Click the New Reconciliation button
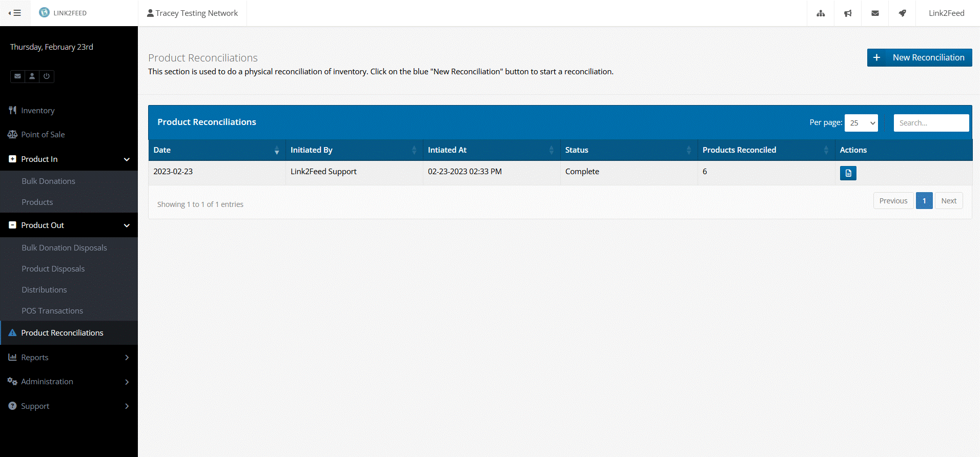Viewport: 980px width, 457px height. tap(920, 57)
